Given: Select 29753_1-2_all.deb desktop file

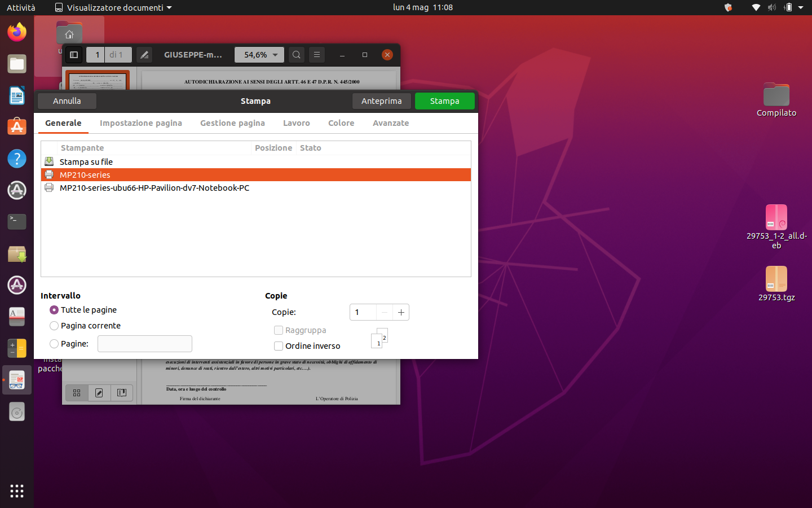Looking at the screenshot, I should coord(776,226).
